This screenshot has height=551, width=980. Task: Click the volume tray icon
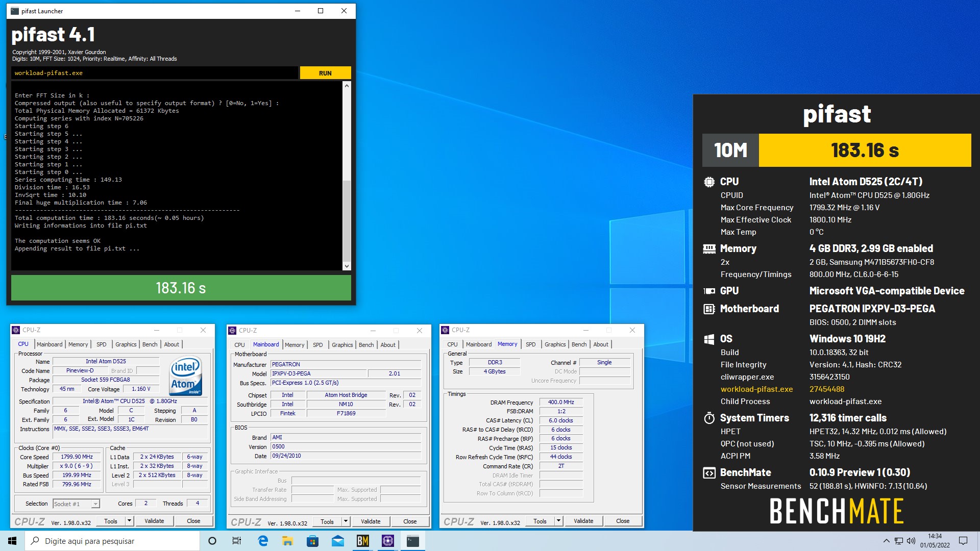click(x=911, y=541)
